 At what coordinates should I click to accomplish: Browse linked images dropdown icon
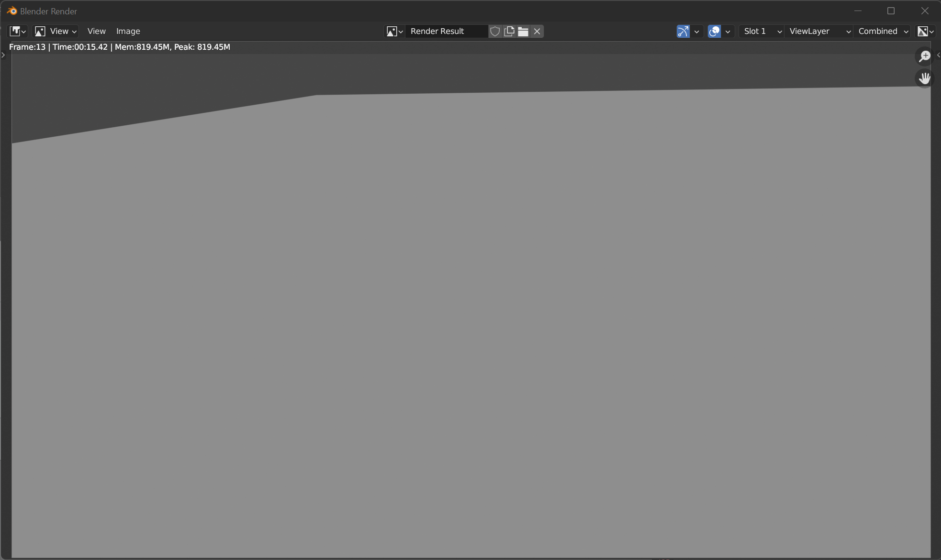pyautogui.click(x=395, y=31)
